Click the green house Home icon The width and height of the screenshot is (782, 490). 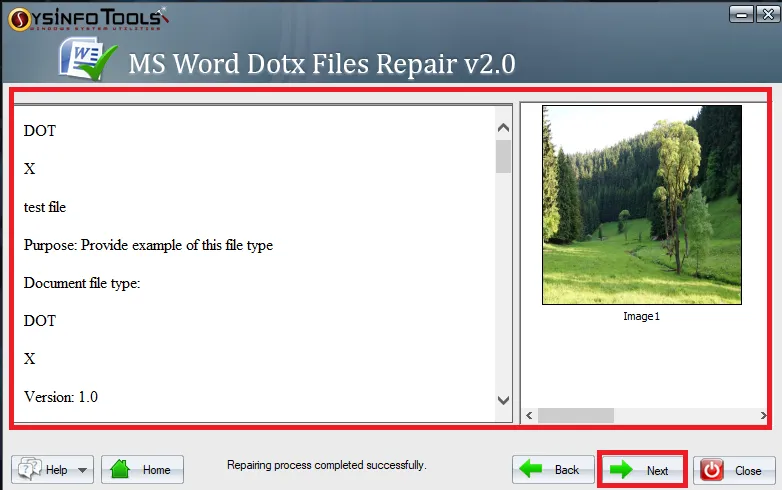pyautogui.click(x=120, y=469)
